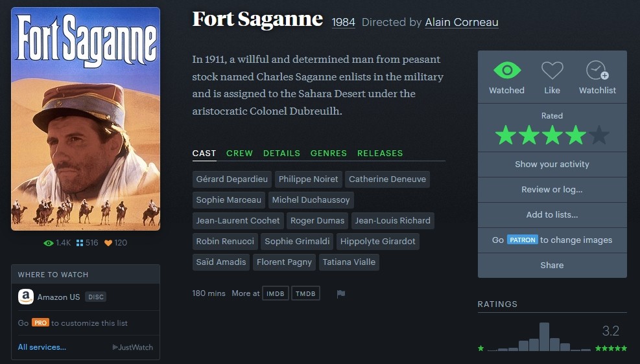Click the Amazon US service icon
The height and width of the screenshot is (364, 640).
point(26,297)
